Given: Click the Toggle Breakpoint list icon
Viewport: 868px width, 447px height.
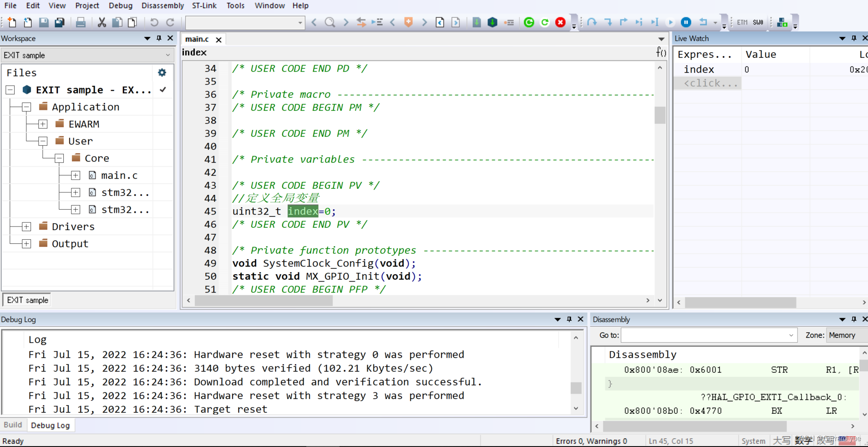Looking at the screenshot, I should click(509, 22).
